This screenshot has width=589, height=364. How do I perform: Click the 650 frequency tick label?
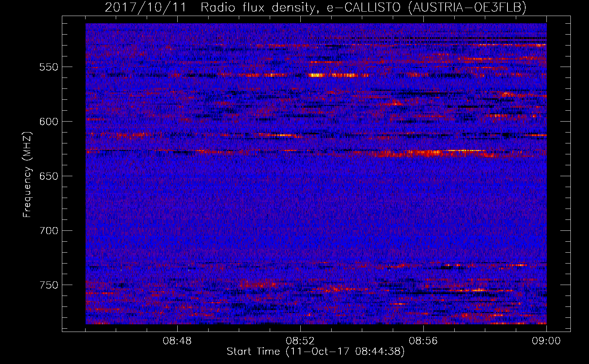click(49, 176)
